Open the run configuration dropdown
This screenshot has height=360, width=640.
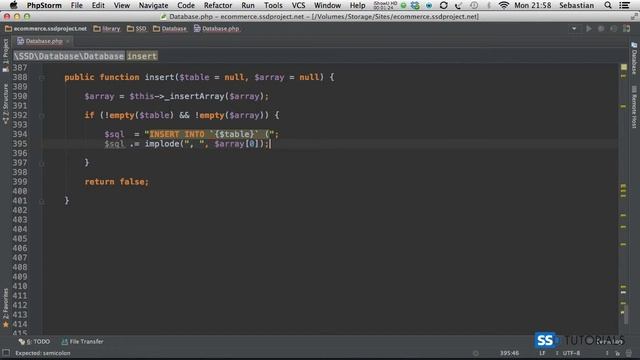click(574, 29)
